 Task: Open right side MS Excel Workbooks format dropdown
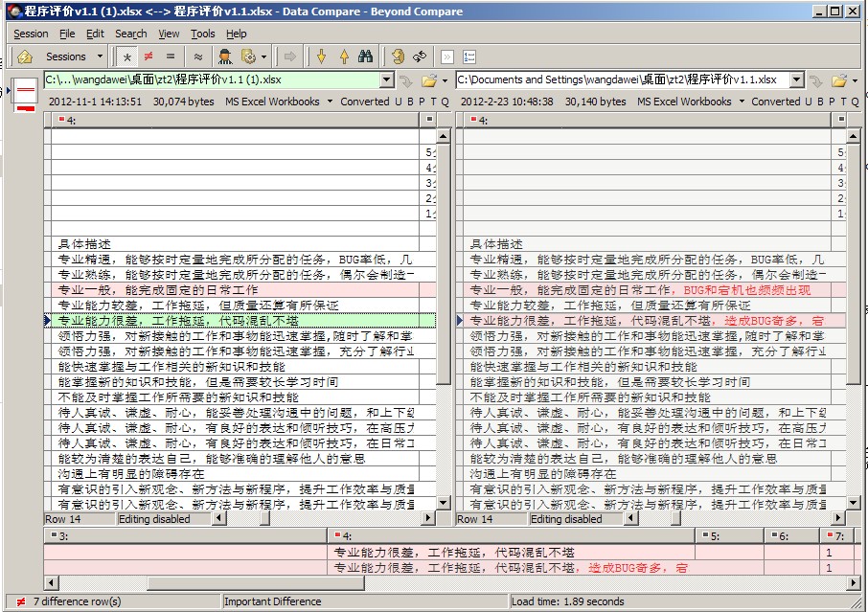click(741, 102)
